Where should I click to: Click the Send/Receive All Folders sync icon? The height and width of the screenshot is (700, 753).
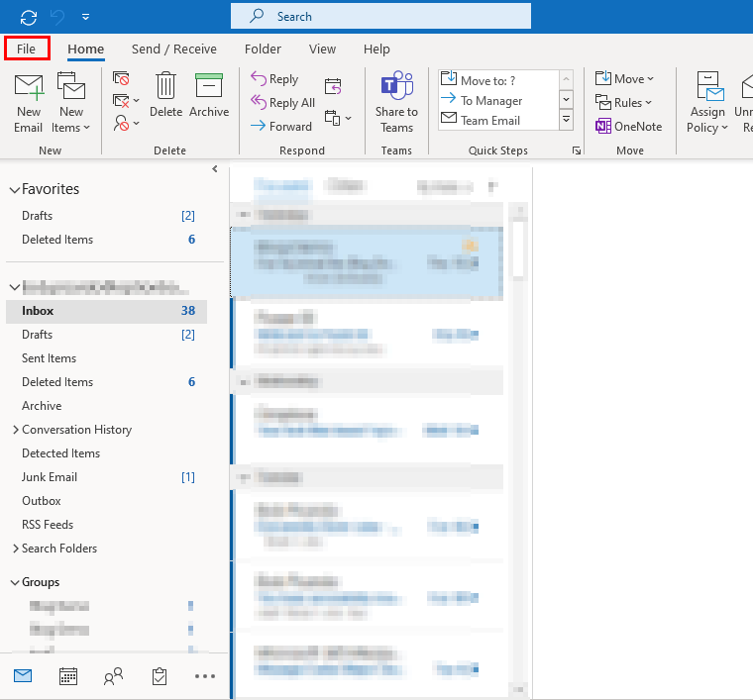[x=29, y=18]
